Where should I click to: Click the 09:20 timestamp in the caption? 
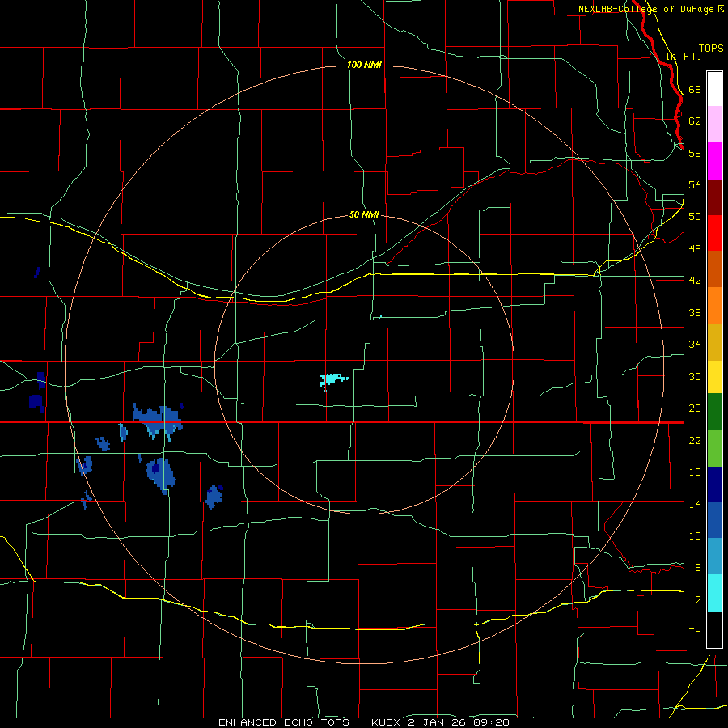492,722
